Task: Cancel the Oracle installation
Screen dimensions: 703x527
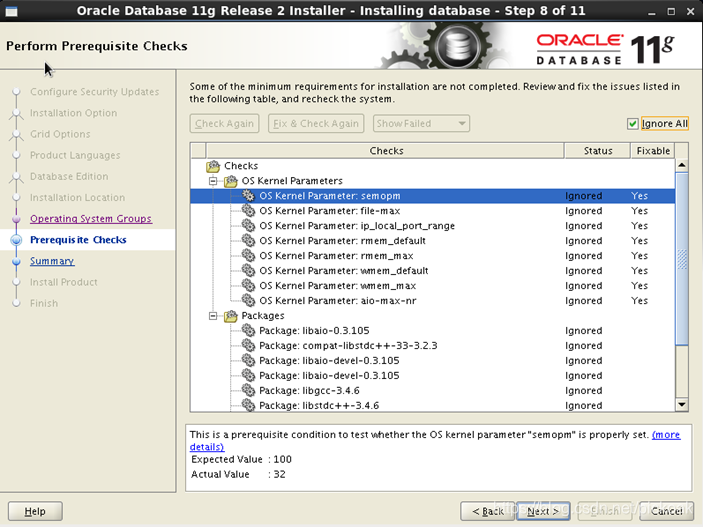Action: point(667,511)
